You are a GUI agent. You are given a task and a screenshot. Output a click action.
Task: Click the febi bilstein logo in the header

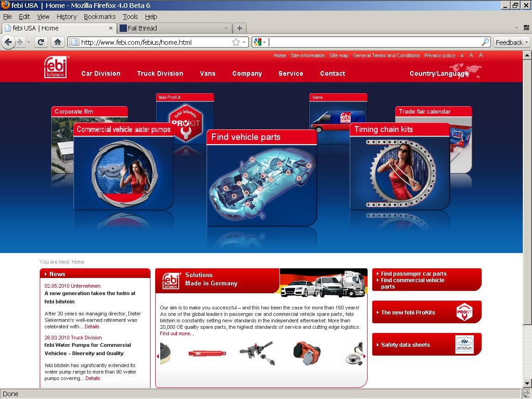55,67
